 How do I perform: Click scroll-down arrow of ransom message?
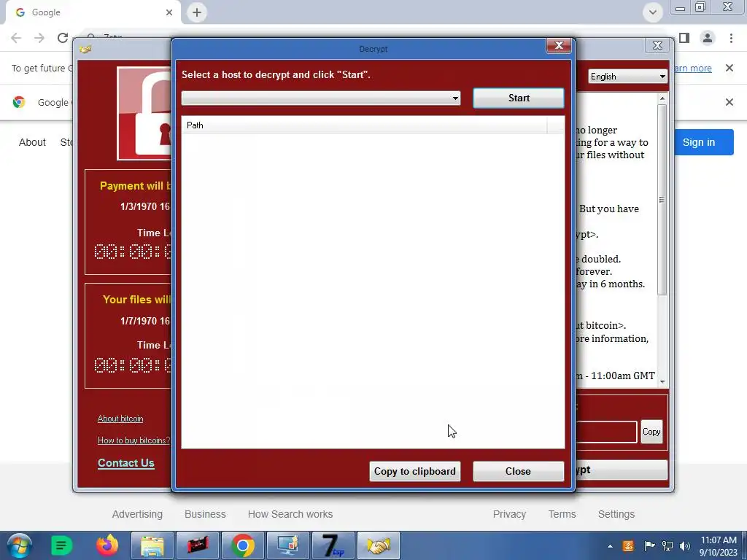click(x=662, y=381)
